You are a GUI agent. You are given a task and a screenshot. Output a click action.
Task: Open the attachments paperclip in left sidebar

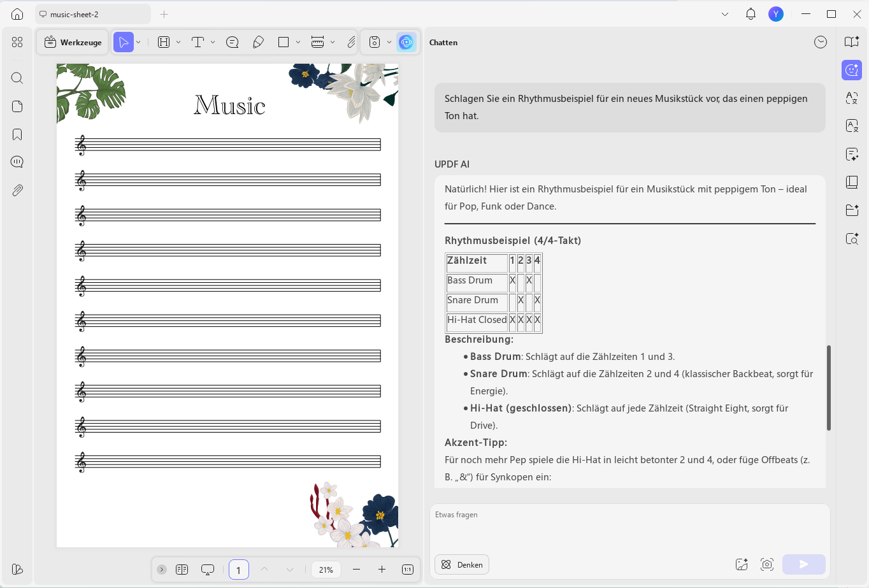pyautogui.click(x=17, y=190)
